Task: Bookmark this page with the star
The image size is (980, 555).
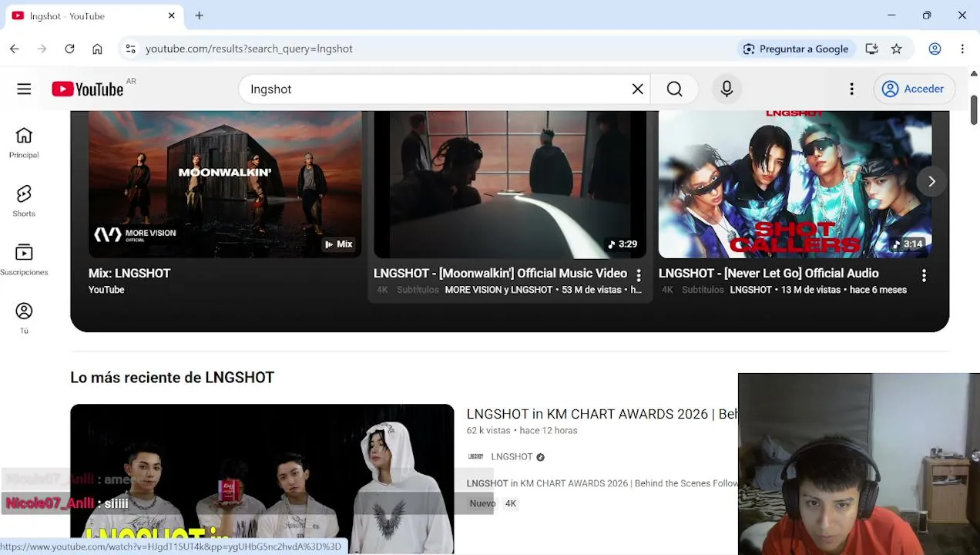Action: [896, 49]
